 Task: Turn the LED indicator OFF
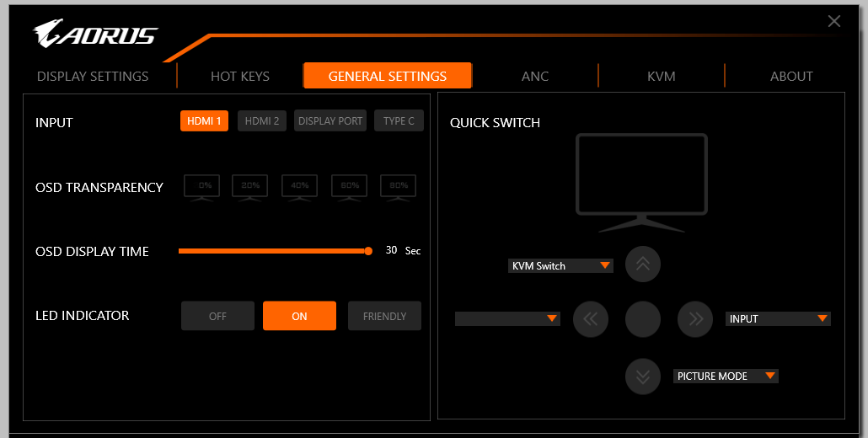click(x=217, y=316)
